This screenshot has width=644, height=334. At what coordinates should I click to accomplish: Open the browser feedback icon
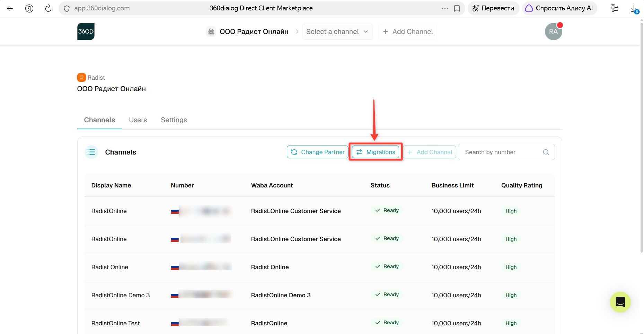[615, 8]
